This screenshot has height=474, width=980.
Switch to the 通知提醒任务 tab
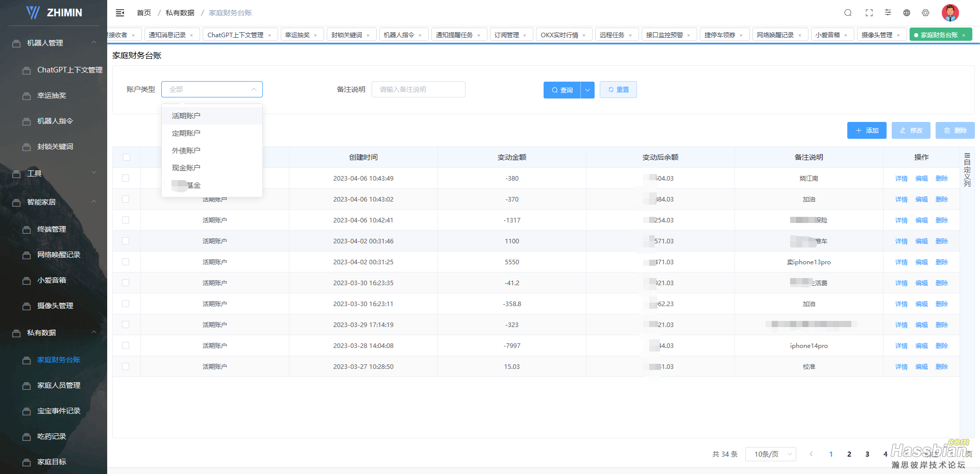coord(454,35)
